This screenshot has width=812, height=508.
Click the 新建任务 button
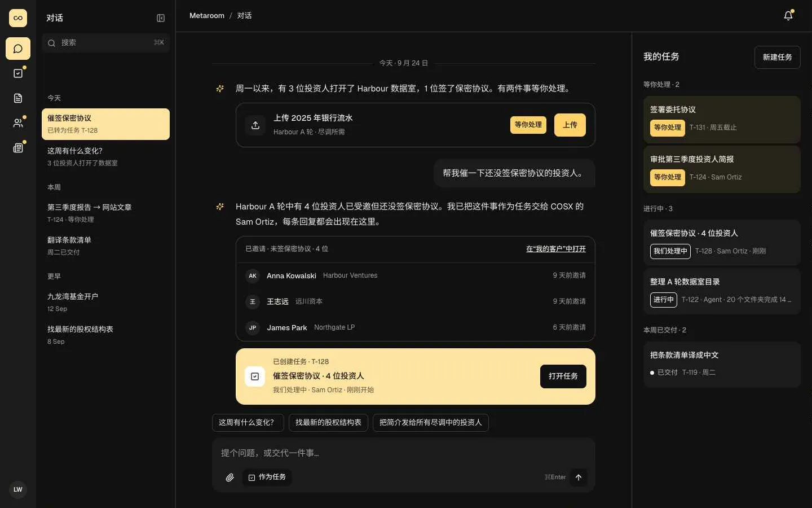pos(777,58)
